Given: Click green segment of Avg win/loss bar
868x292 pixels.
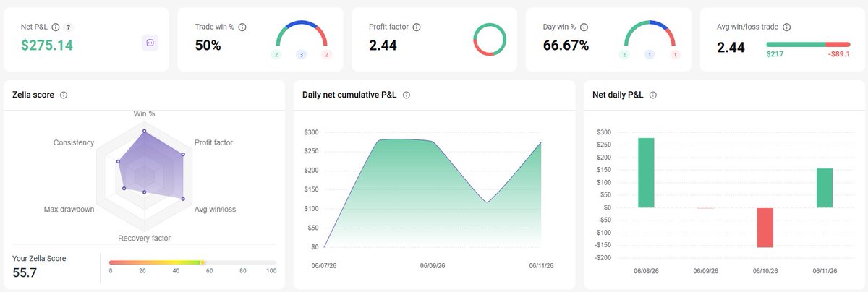Looking at the screenshot, I should pyautogui.click(x=795, y=44).
